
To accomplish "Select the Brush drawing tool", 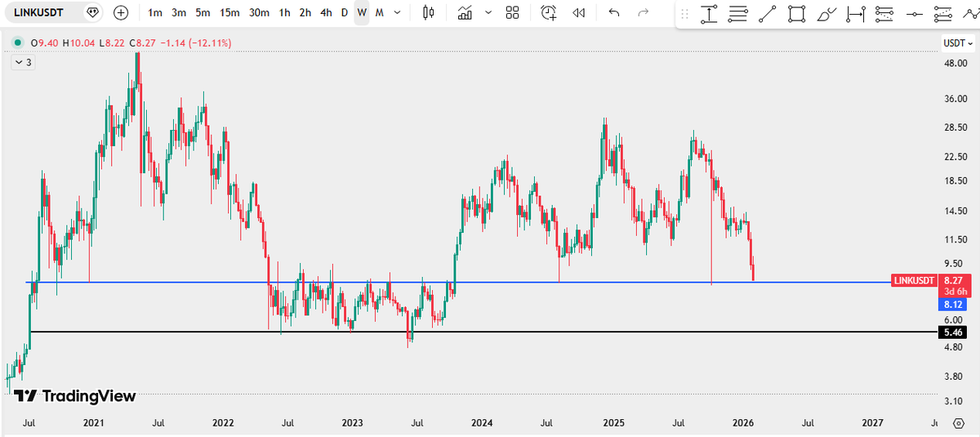I will pos(826,14).
